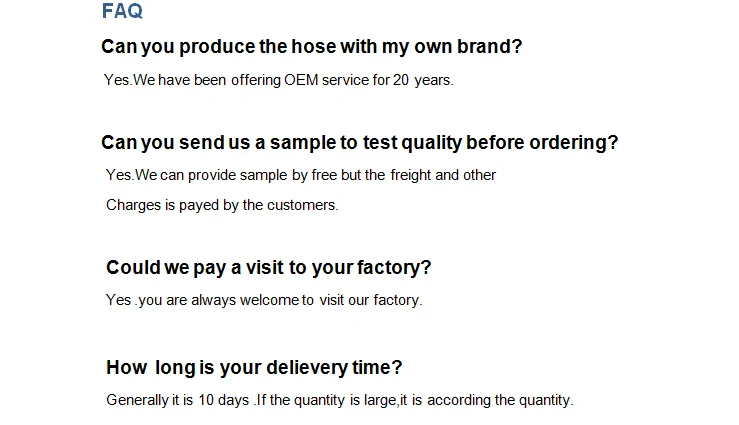Viewport: 739px width, 425px height.
Task: Click the question about producing hose with own brand
Action: [x=312, y=47]
